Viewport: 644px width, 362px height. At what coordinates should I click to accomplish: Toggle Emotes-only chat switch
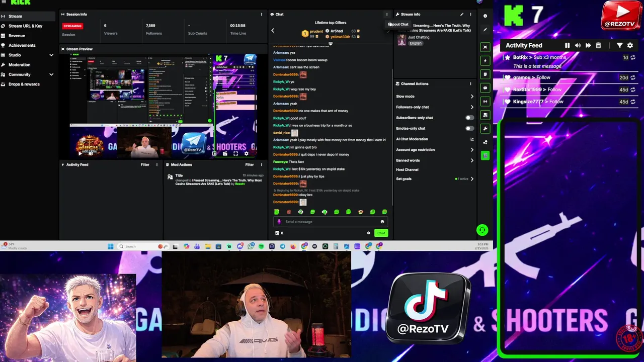[469, 128]
